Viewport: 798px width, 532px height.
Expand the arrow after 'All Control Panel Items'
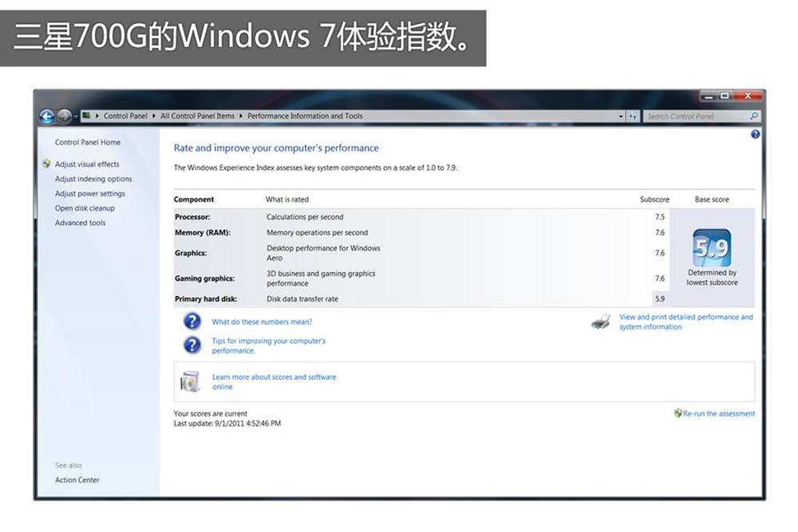coord(241,116)
